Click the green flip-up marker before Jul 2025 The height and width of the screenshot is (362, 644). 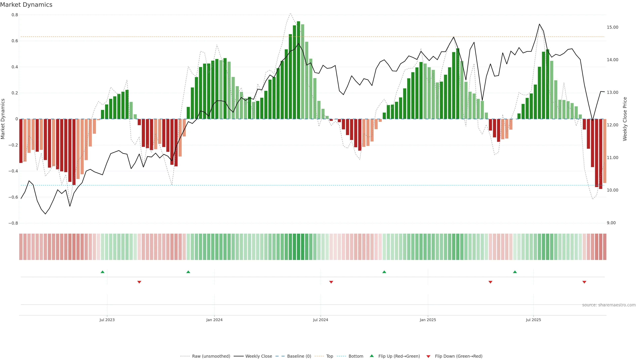tap(515, 272)
